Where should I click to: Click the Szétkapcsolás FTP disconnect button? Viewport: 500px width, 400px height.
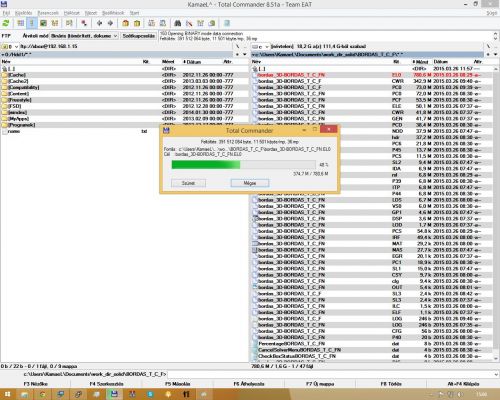pyautogui.click(x=138, y=36)
